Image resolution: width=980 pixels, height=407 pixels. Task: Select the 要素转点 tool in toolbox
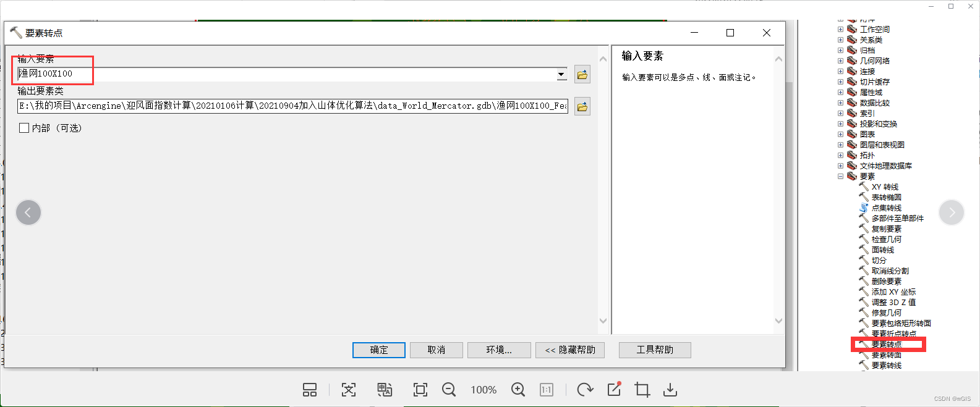point(886,345)
